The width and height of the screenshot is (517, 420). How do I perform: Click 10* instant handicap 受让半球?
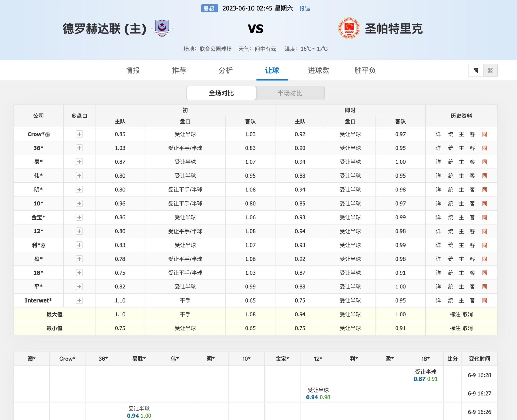350,203
